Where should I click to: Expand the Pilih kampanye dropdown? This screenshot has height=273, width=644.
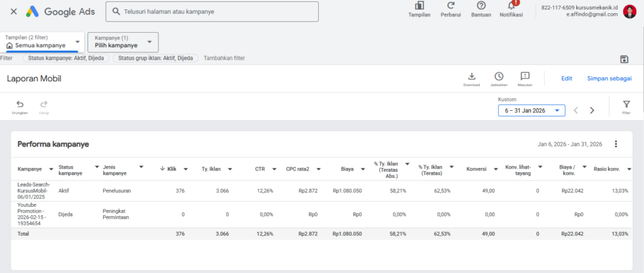click(123, 42)
